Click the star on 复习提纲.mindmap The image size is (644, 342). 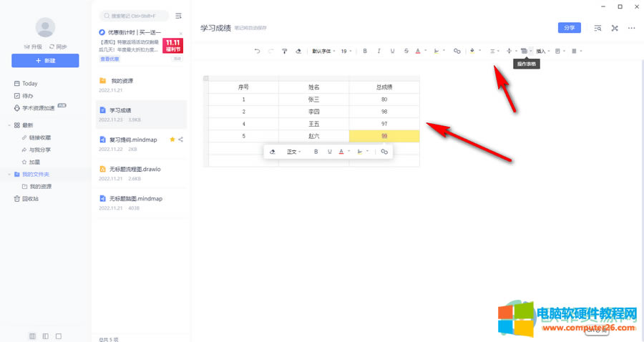point(172,140)
